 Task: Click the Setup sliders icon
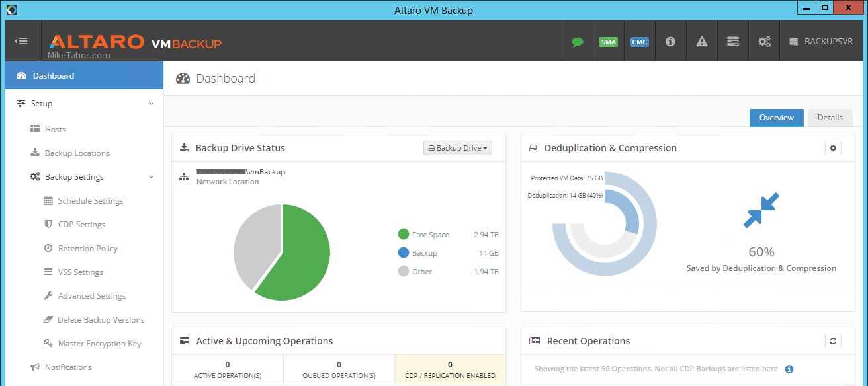[x=21, y=104]
